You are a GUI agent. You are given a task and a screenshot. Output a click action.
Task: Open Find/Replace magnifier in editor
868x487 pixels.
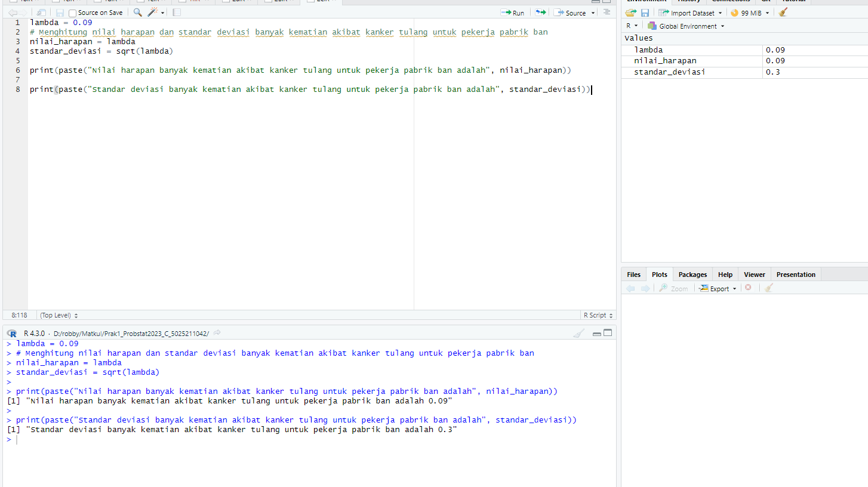pyautogui.click(x=137, y=13)
